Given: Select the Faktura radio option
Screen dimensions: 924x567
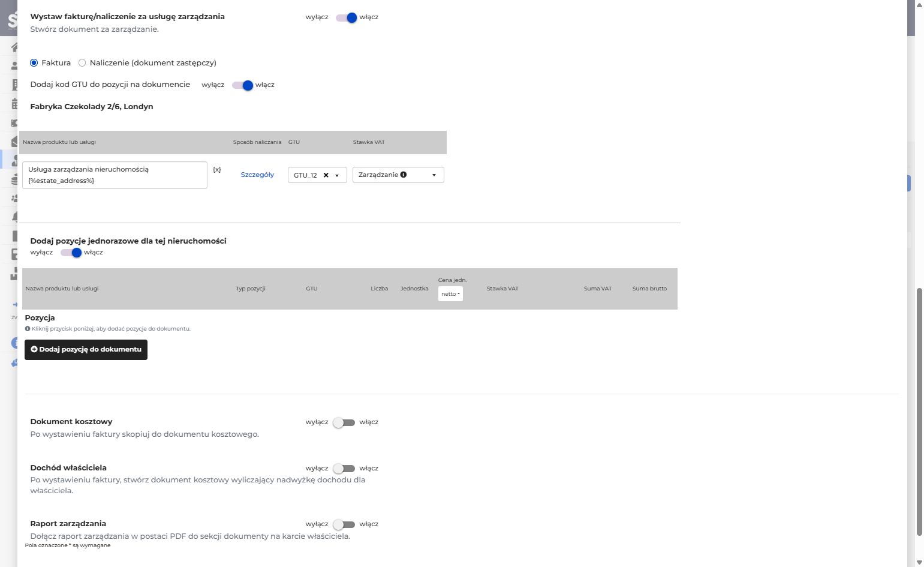Looking at the screenshot, I should click(x=34, y=63).
